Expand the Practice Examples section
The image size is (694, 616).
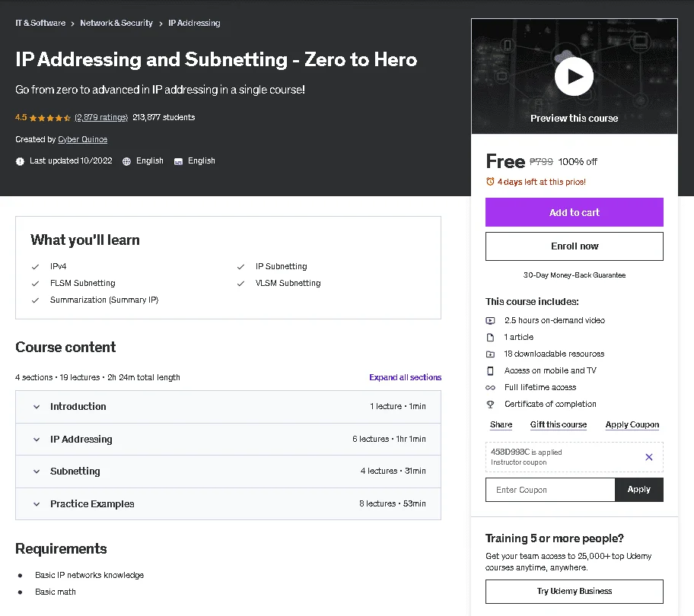pos(228,503)
